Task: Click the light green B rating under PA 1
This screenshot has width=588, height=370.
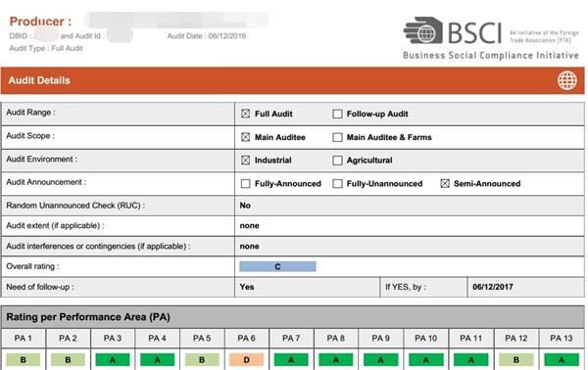Action: click(24, 360)
